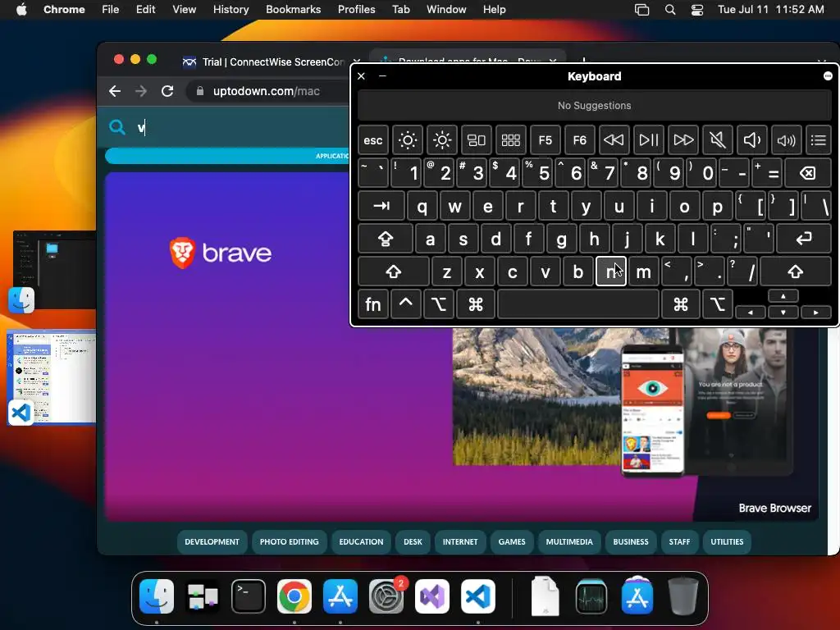Image resolution: width=840 pixels, height=630 pixels.
Task: Open System Settings from the Dock
Action: coord(386,596)
